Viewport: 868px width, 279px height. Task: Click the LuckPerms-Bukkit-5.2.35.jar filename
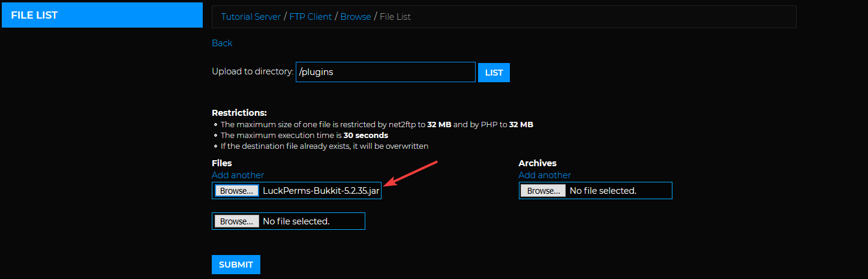tap(321, 191)
